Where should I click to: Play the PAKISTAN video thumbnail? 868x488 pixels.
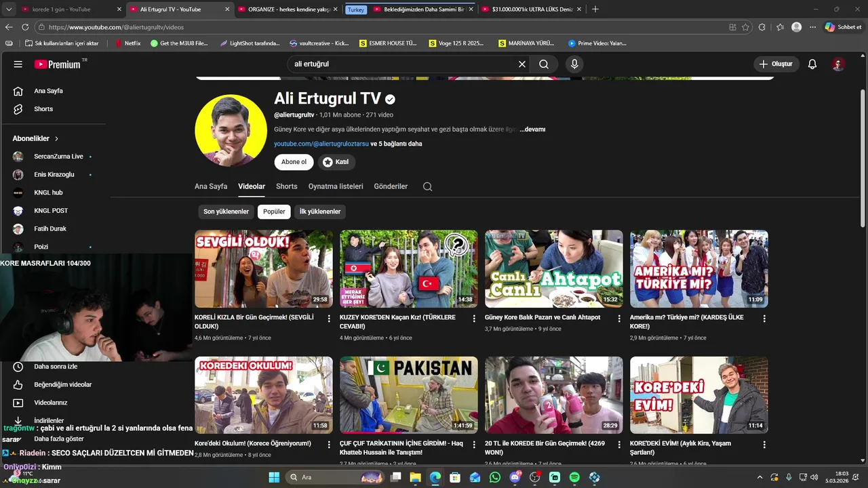(x=408, y=395)
